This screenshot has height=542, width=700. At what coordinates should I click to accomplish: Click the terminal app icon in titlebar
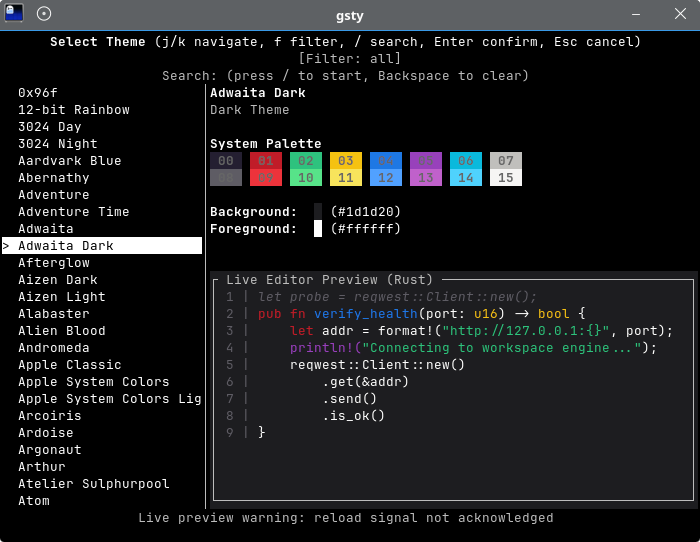pyautogui.click(x=14, y=14)
